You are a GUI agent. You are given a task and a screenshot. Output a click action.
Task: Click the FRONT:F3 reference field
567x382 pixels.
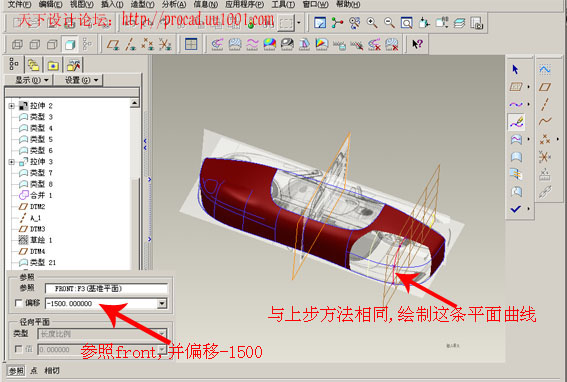click(x=106, y=288)
